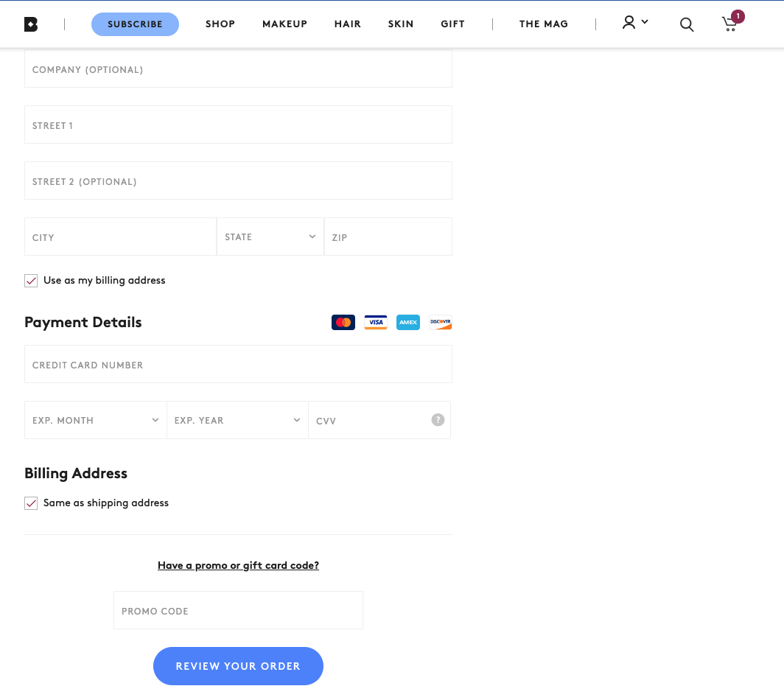Click Review Your Order button
Image resolution: width=784 pixels, height=700 pixels.
pos(238,666)
